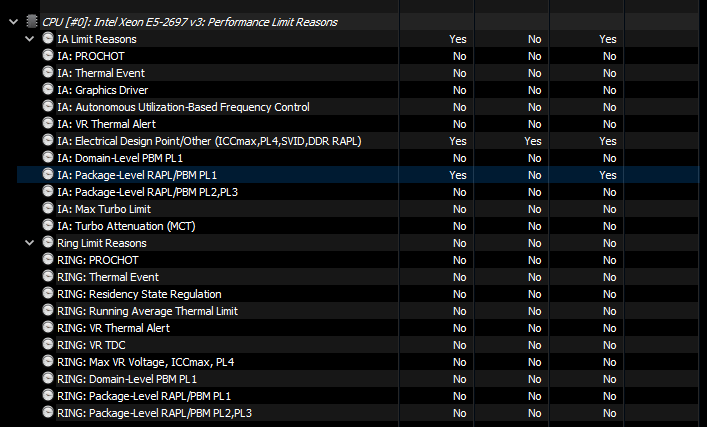This screenshot has height=427, width=707.
Task: Click the sensor icon for Ring Limit Reasons
Action: pyautogui.click(x=48, y=242)
